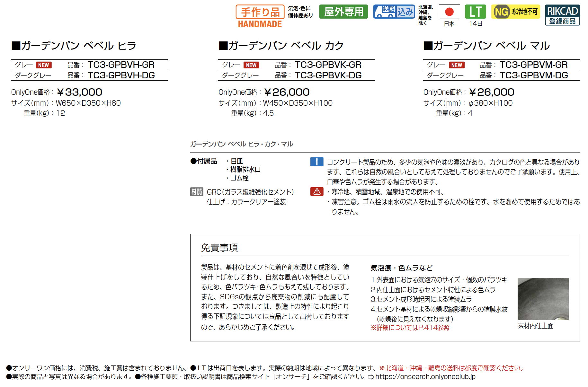Click the 凍害注意 frost warning line

point(454,207)
